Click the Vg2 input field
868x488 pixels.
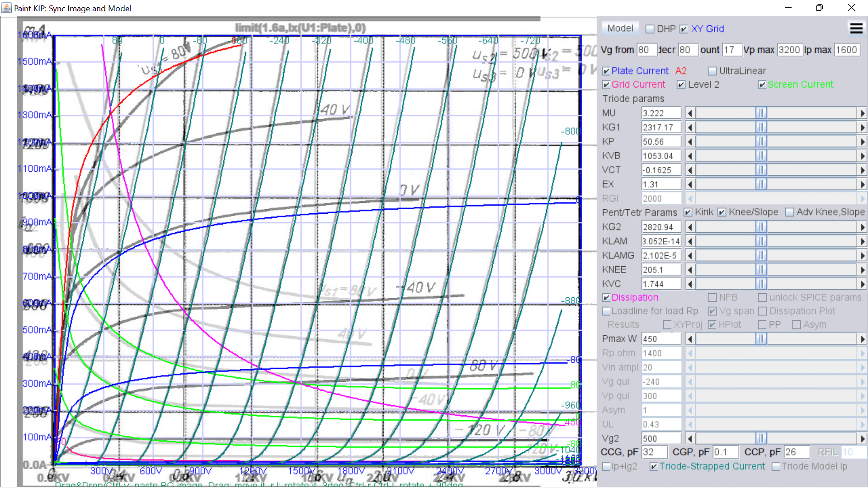(x=661, y=439)
